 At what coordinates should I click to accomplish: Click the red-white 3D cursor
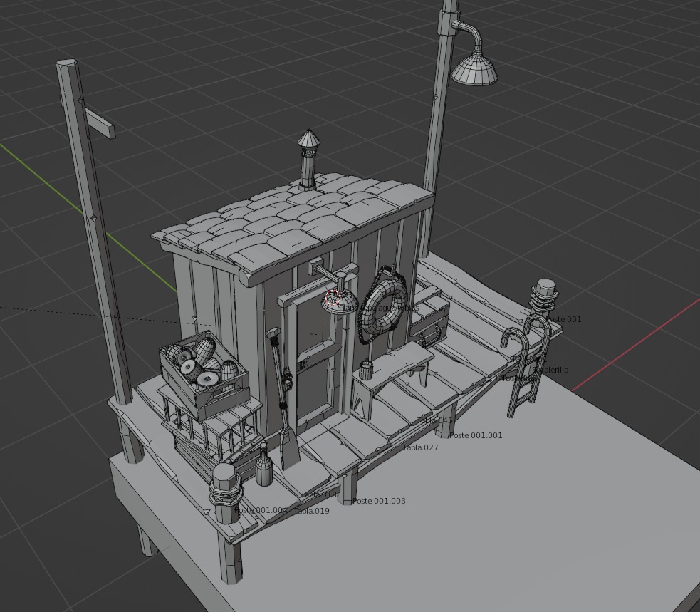point(333,298)
